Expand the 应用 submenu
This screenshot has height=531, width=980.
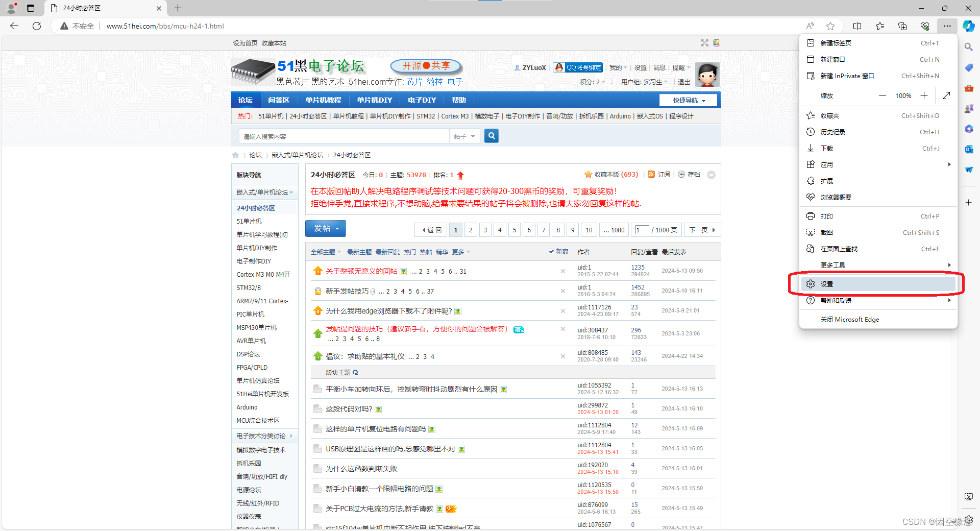pyautogui.click(x=878, y=164)
